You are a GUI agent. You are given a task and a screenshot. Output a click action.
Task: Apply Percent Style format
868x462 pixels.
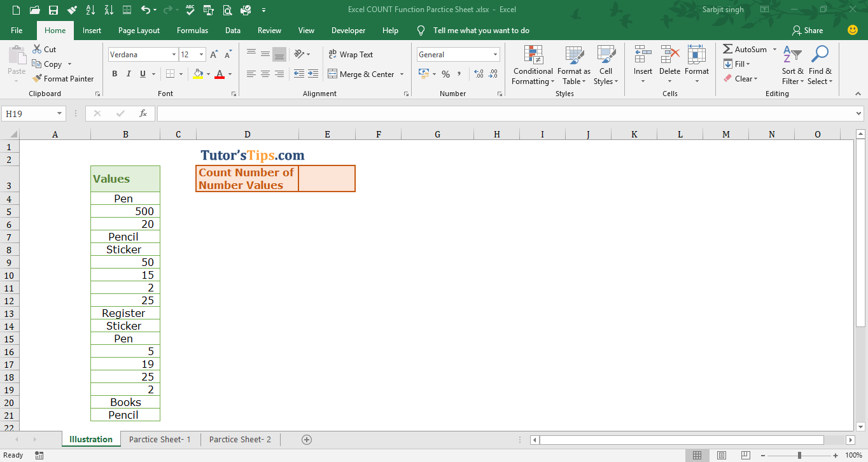[445, 74]
